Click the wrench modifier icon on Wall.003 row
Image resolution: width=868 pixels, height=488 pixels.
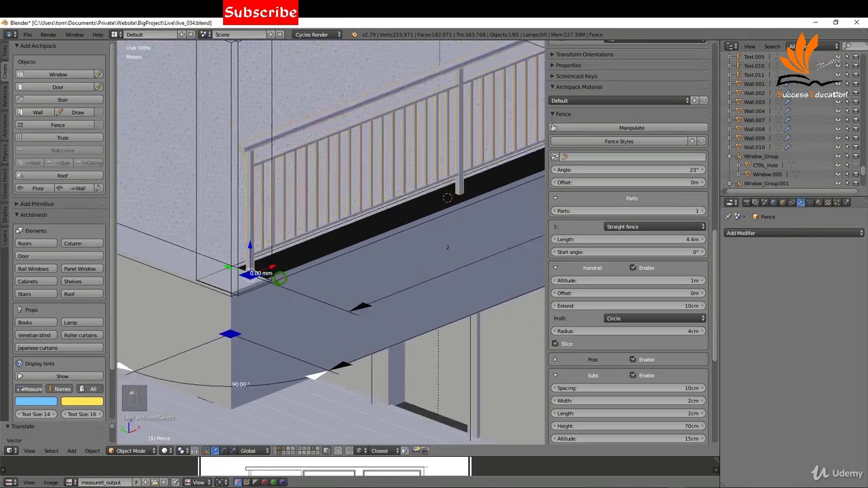tap(788, 102)
